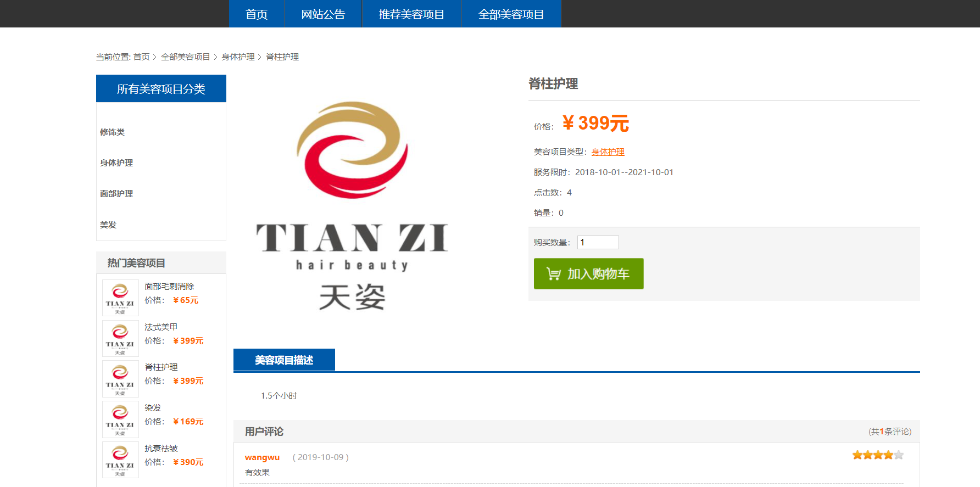Click the ￥390元 price in hot items

[188, 462]
